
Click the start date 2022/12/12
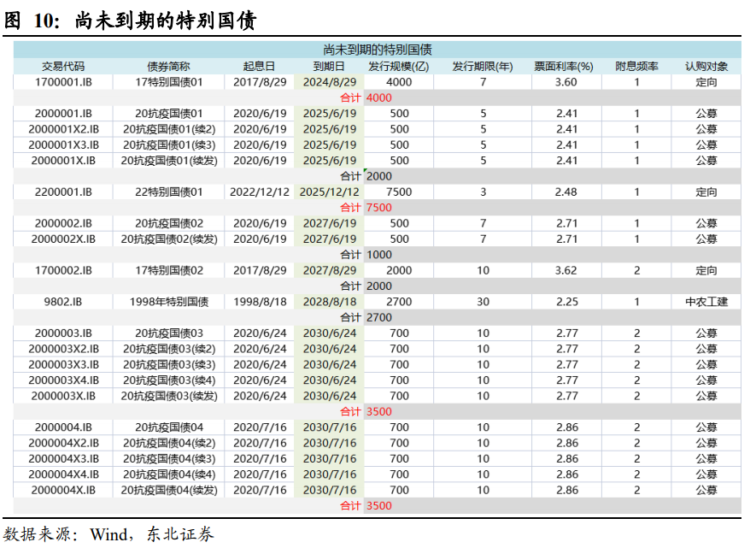pyautogui.click(x=260, y=192)
